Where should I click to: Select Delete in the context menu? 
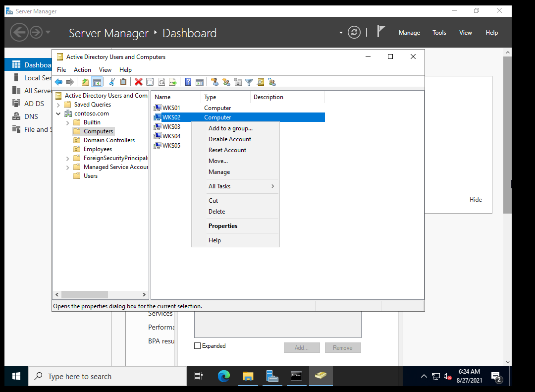click(235, 212)
